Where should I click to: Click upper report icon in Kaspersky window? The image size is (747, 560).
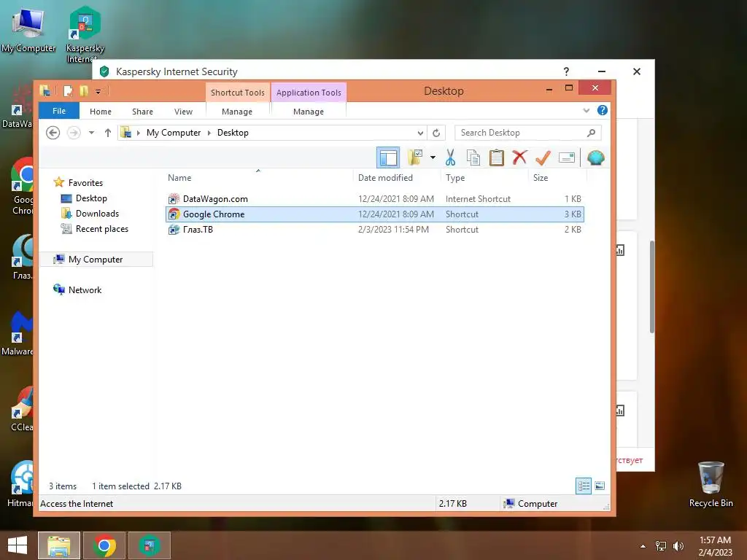(620, 250)
